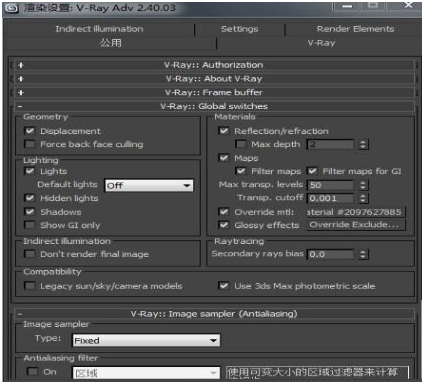Toggle the Displacement checkbox
This screenshot has width=422, height=382.
click(30, 131)
